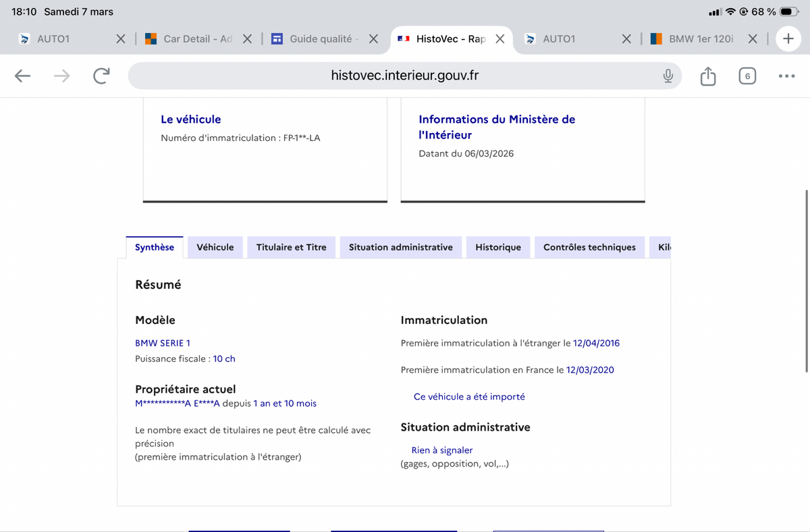Tap the microphone icon in address bar
This screenshot has height=532, width=810.
(x=668, y=76)
